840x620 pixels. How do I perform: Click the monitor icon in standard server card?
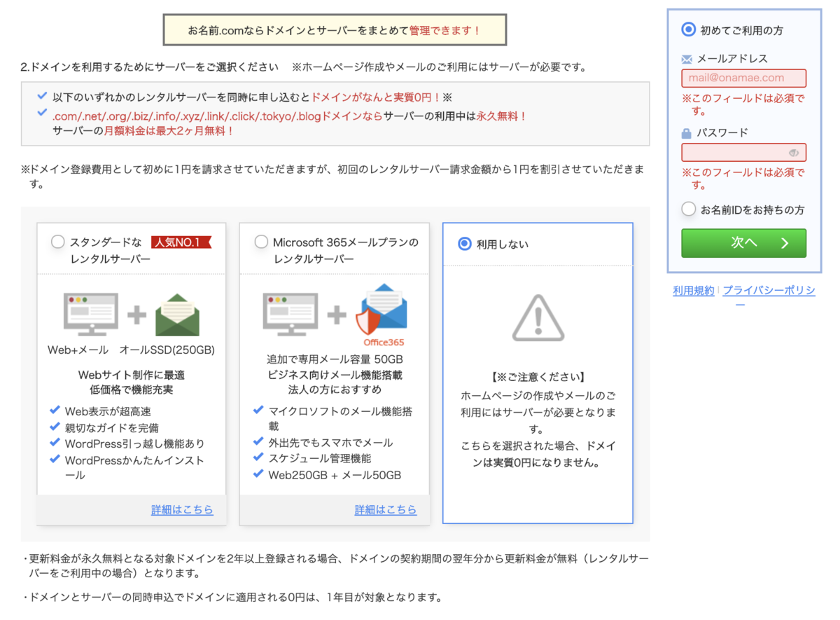click(x=92, y=313)
